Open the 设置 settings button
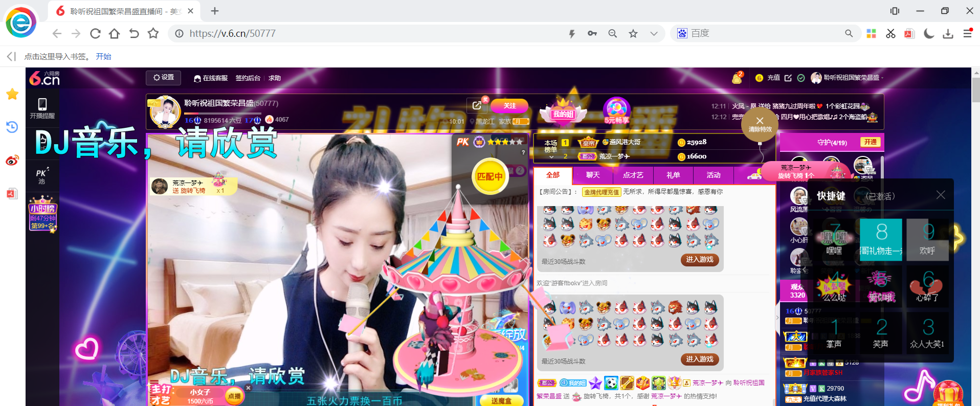The width and height of the screenshot is (980, 406). click(164, 77)
